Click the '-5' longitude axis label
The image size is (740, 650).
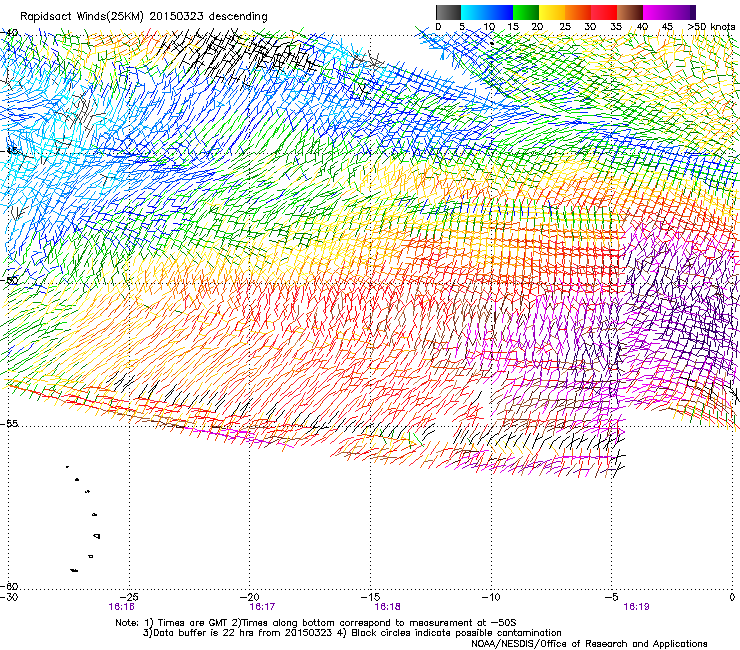pyautogui.click(x=612, y=597)
